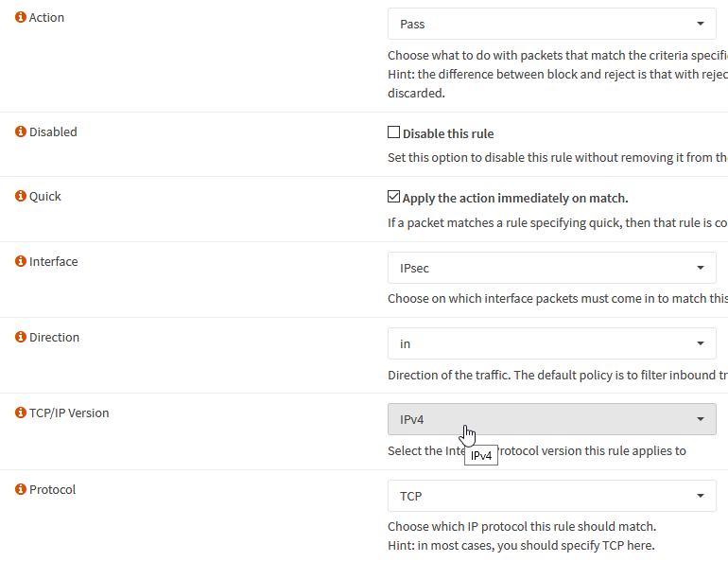This screenshot has width=728, height=562.
Task: Click the TCP/IP Version field label
Action: tap(69, 413)
